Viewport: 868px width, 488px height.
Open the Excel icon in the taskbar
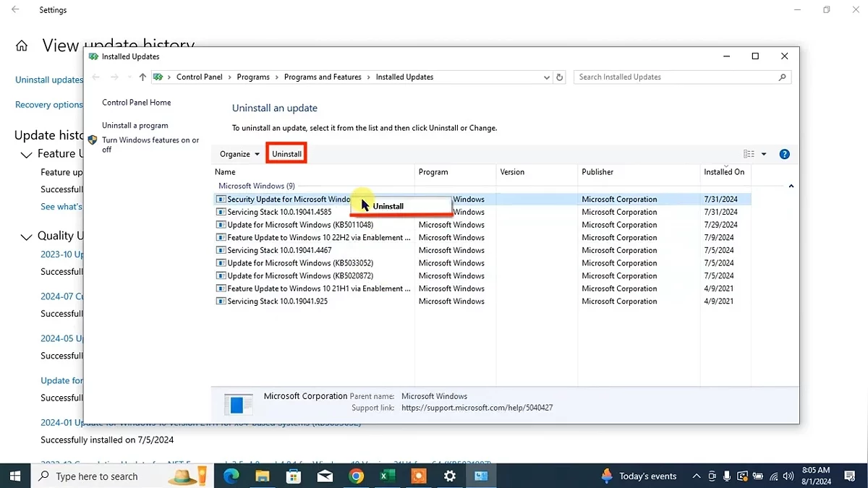point(387,476)
